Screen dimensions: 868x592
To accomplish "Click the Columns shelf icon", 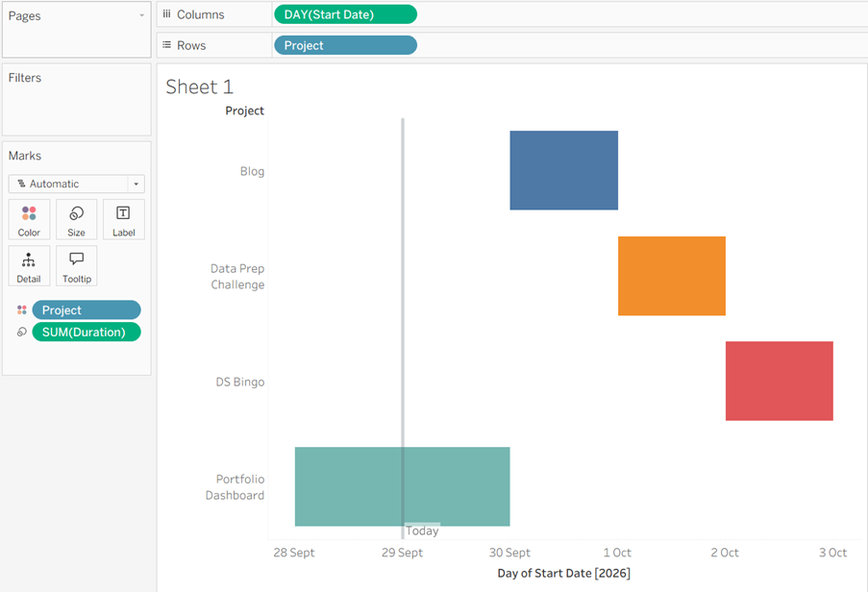I will click(x=166, y=14).
